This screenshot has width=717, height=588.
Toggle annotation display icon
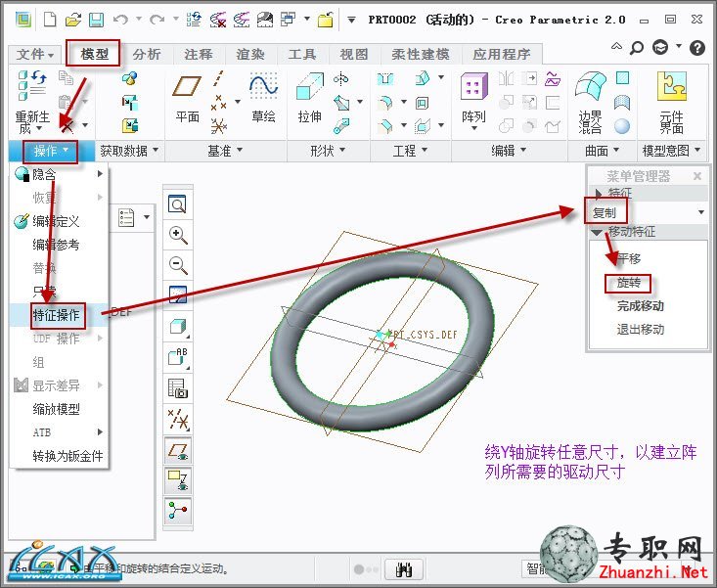pos(178,480)
